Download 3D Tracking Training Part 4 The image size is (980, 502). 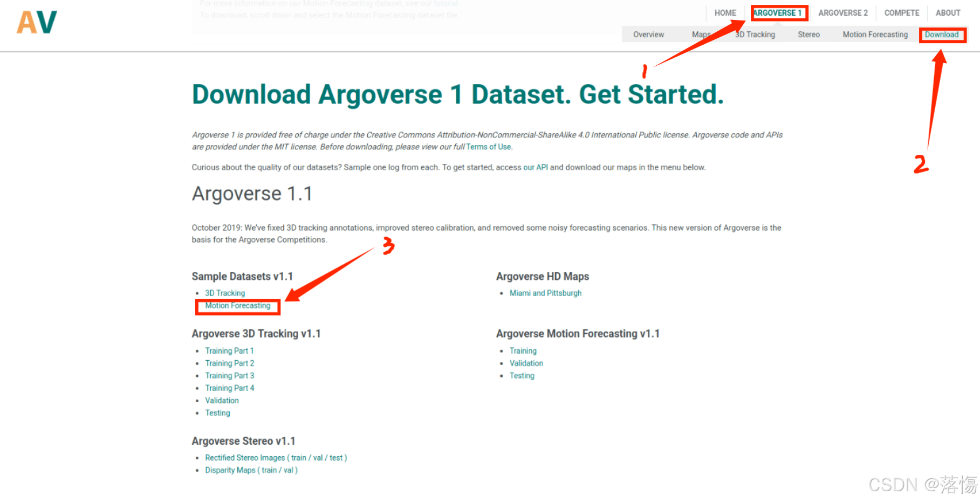(x=230, y=388)
